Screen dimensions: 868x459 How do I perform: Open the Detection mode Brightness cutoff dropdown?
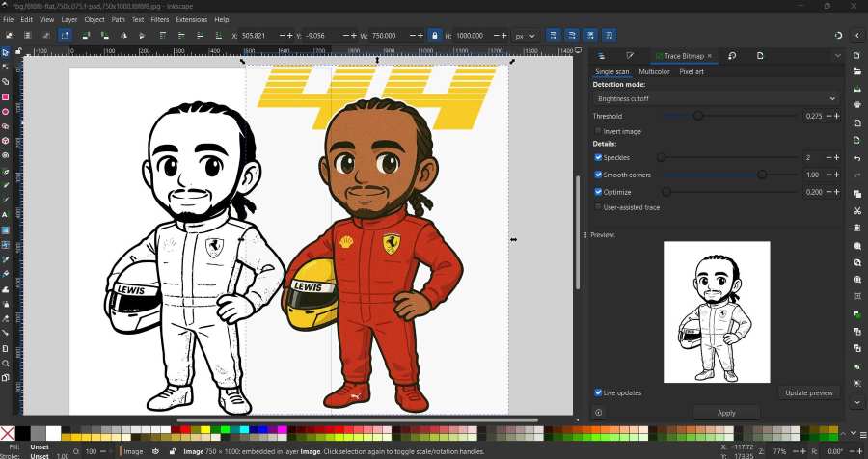[717, 98]
